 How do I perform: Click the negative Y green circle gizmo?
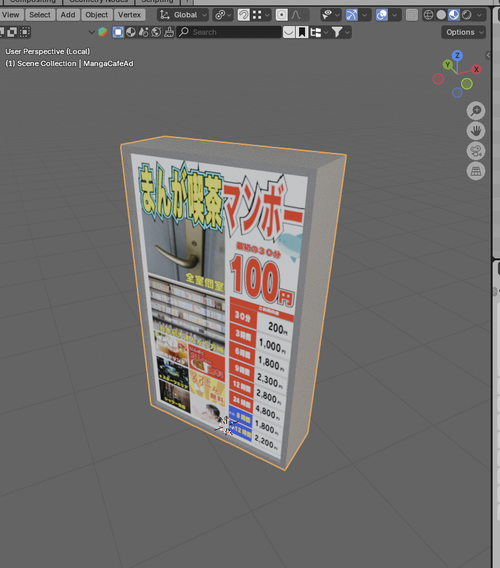pos(467,84)
